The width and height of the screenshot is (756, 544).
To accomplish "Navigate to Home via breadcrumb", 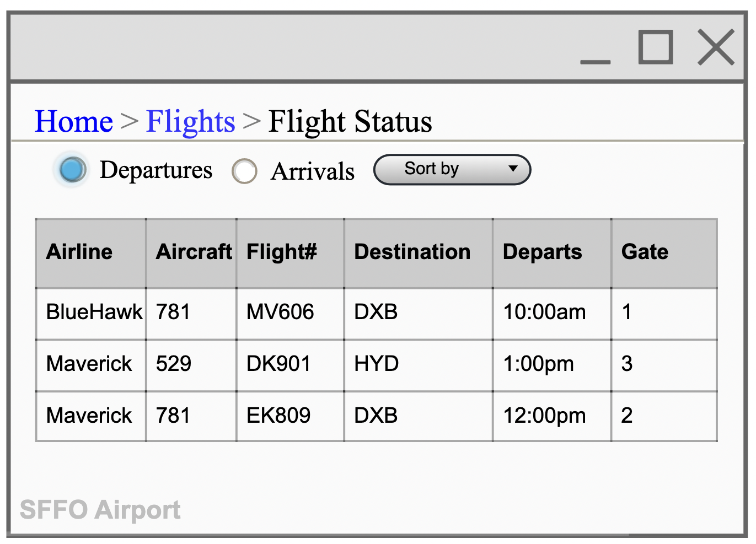I will [x=72, y=121].
